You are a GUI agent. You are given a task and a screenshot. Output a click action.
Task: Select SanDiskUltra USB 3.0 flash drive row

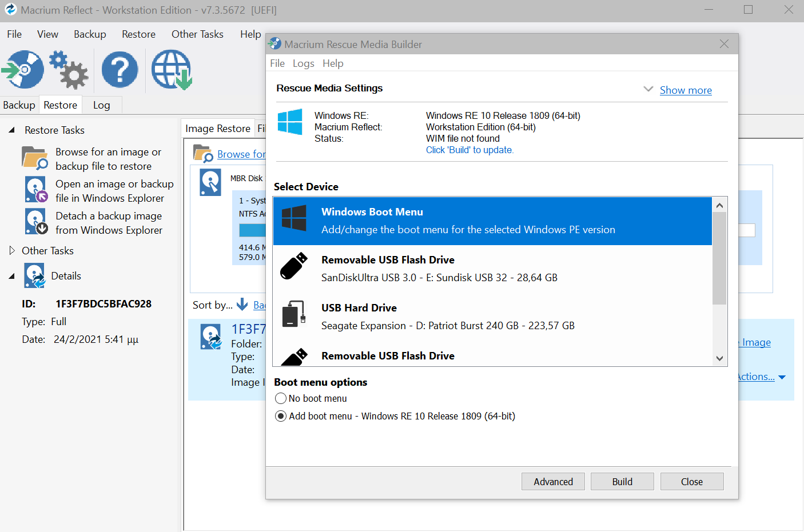coord(492,269)
